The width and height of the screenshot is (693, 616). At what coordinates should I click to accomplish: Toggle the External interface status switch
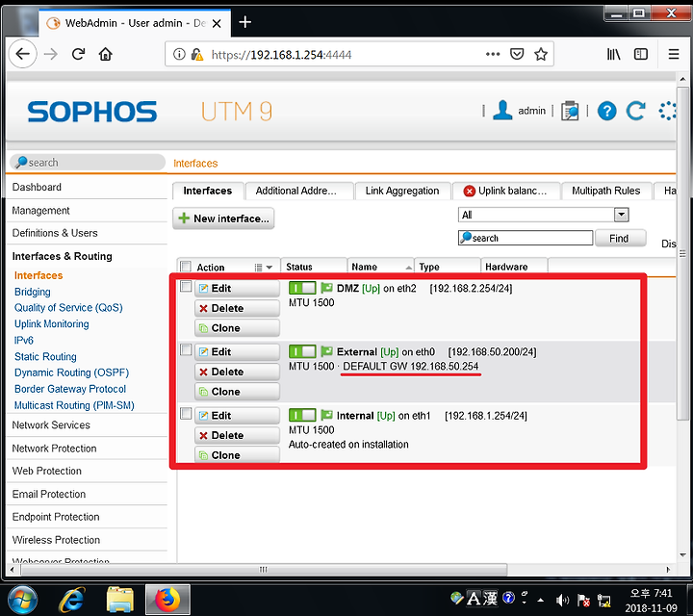(x=302, y=351)
